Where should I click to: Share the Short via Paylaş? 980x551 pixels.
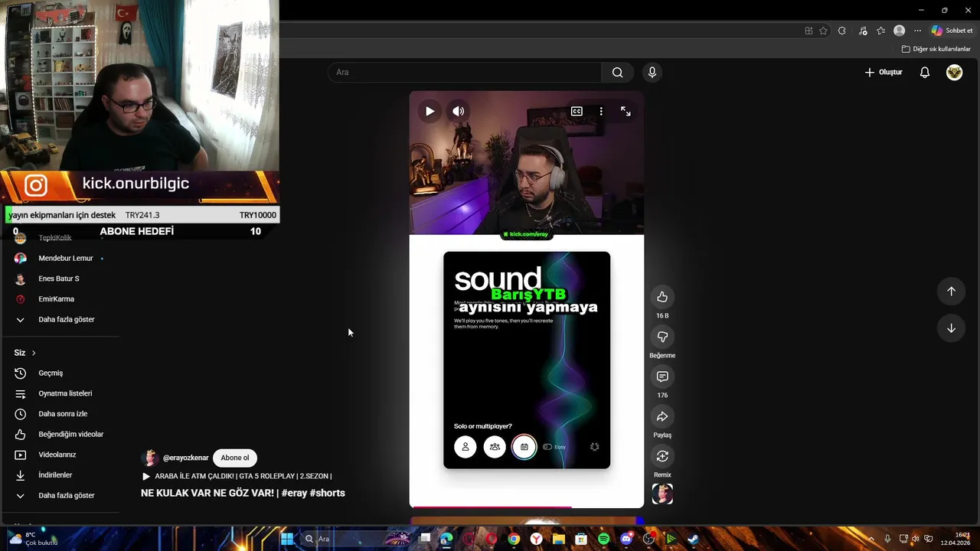tap(662, 416)
